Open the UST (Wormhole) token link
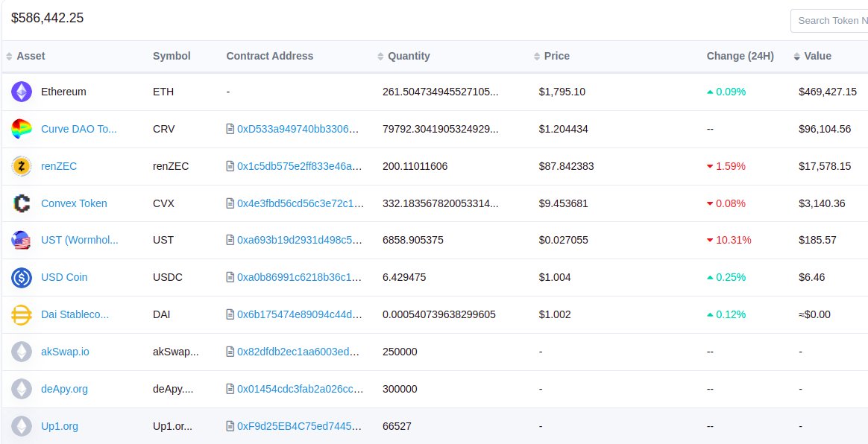Screen dimensions: 868x444 (80, 240)
